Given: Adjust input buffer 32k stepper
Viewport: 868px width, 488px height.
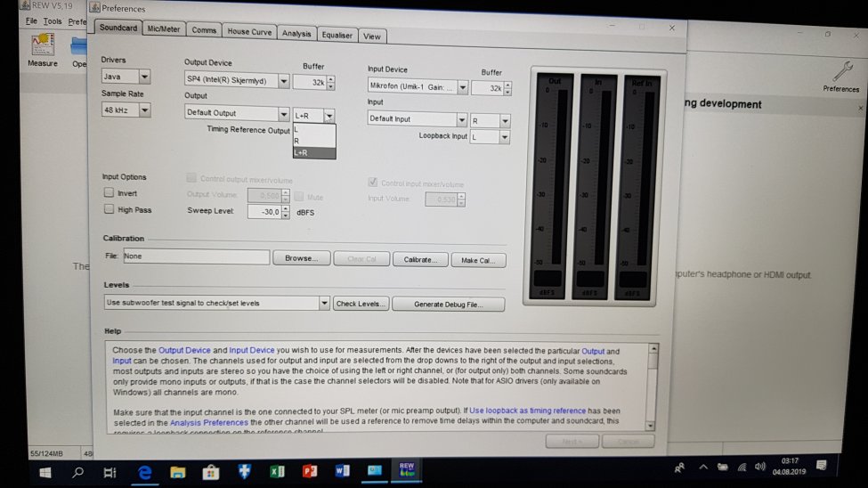Looking at the screenshot, I should 507,87.
